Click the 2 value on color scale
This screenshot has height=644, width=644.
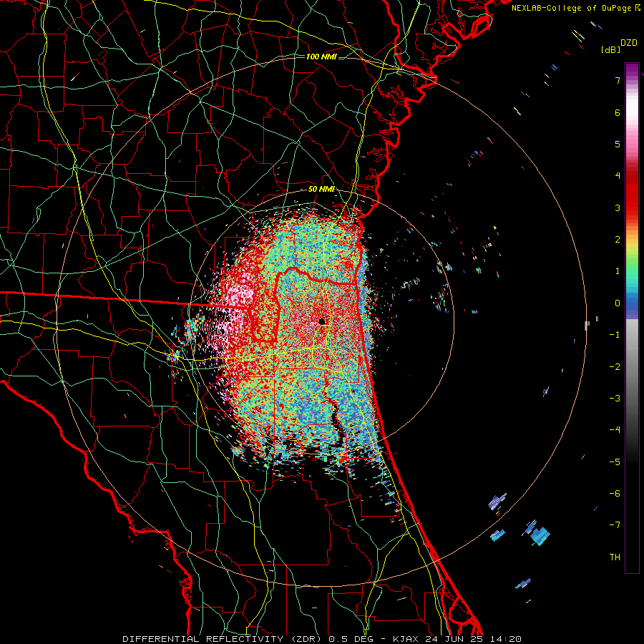point(618,240)
